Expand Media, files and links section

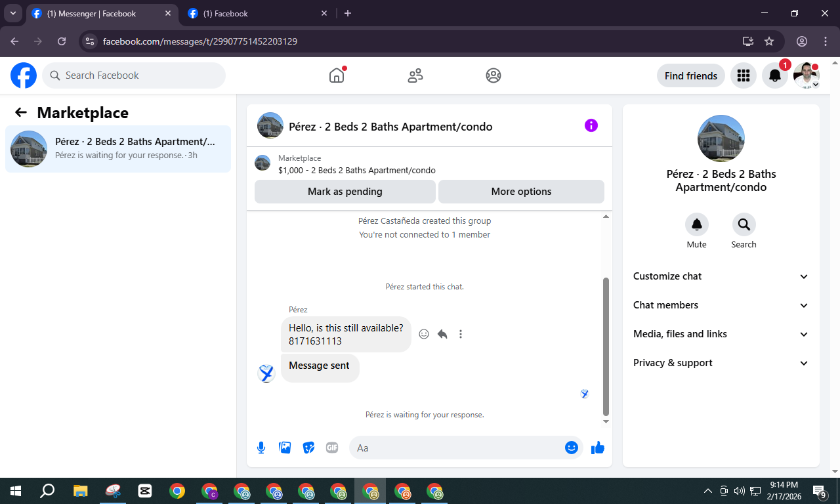click(721, 334)
